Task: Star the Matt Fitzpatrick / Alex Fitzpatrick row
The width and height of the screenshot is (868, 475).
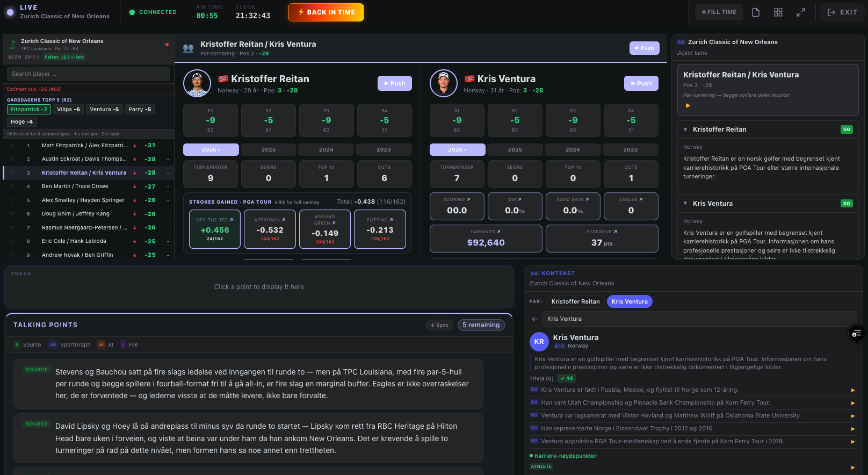Action: click(x=12, y=146)
